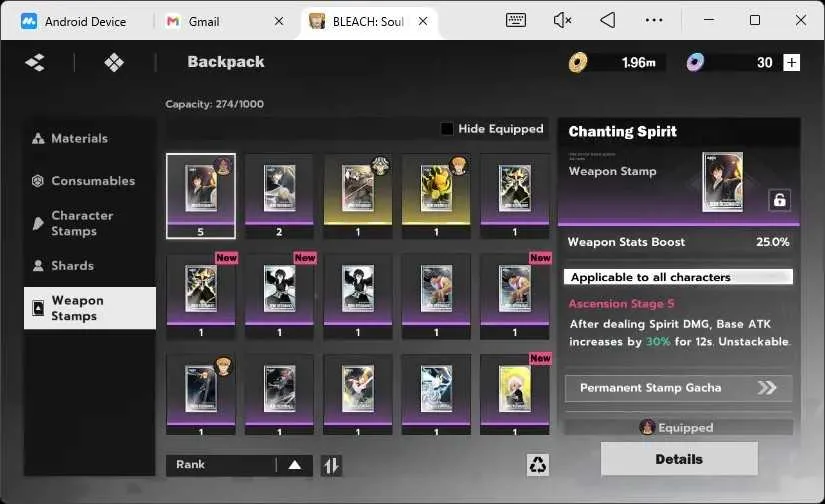Click the Chanting Spirit title
This screenshot has width=825, height=504.
tap(623, 132)
